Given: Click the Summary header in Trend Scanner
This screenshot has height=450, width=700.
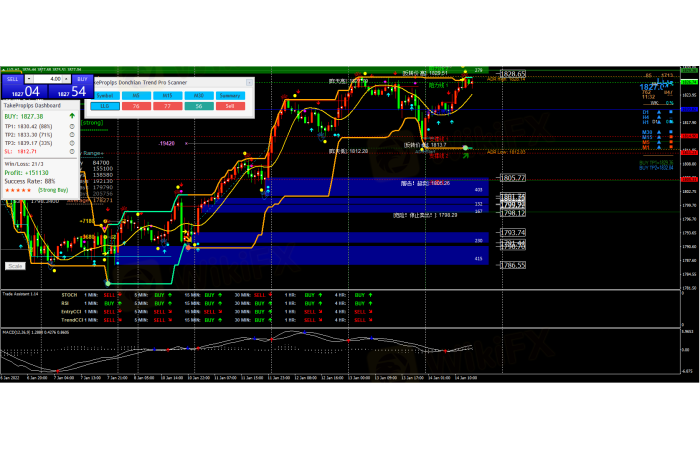Looking at the screenshot, I should (x=231, y=94).
